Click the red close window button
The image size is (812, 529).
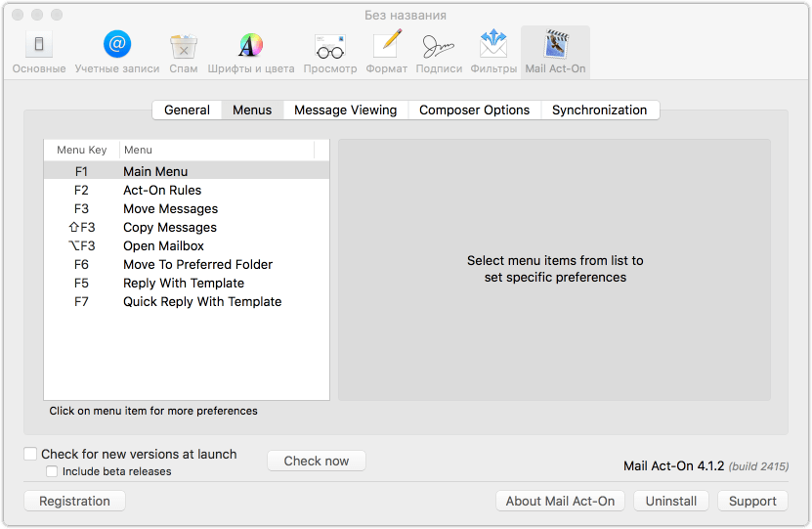(18, 15)
